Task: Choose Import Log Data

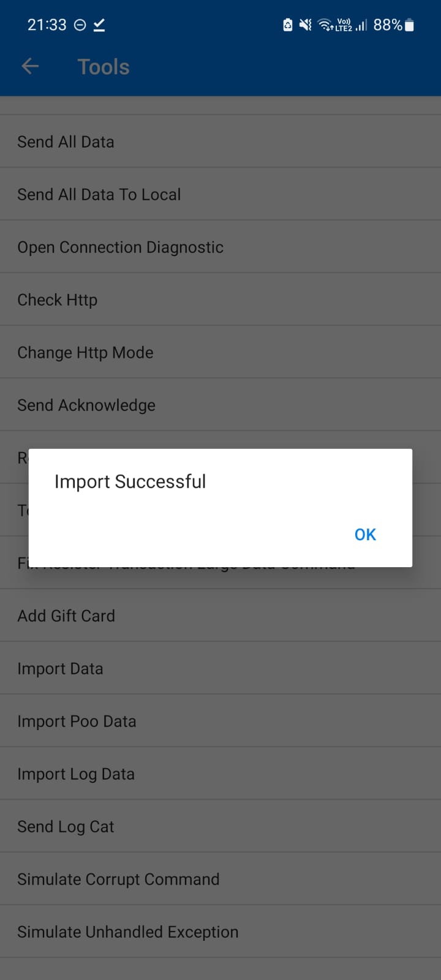Action: 221,774
